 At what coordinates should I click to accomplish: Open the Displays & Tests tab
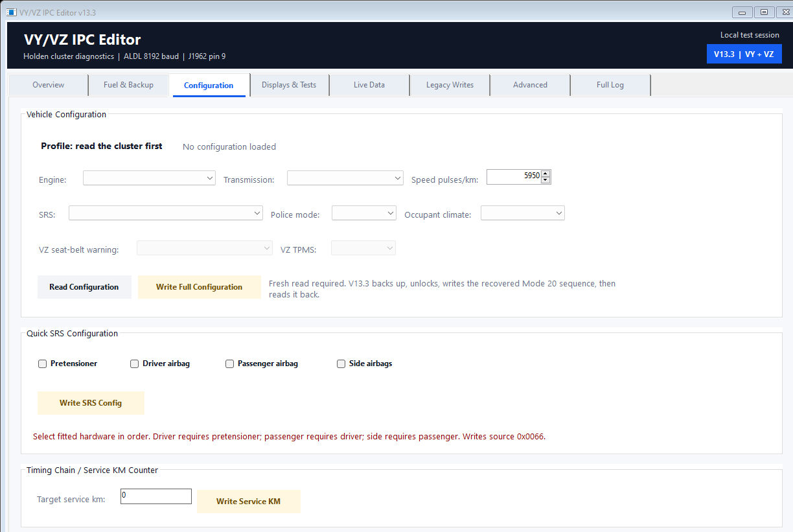[289, 85]
